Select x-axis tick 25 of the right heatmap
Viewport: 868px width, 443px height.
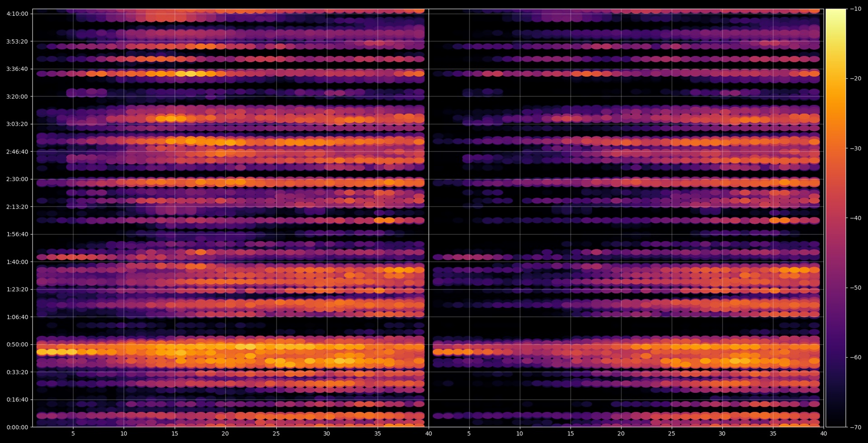pos(672,434)
